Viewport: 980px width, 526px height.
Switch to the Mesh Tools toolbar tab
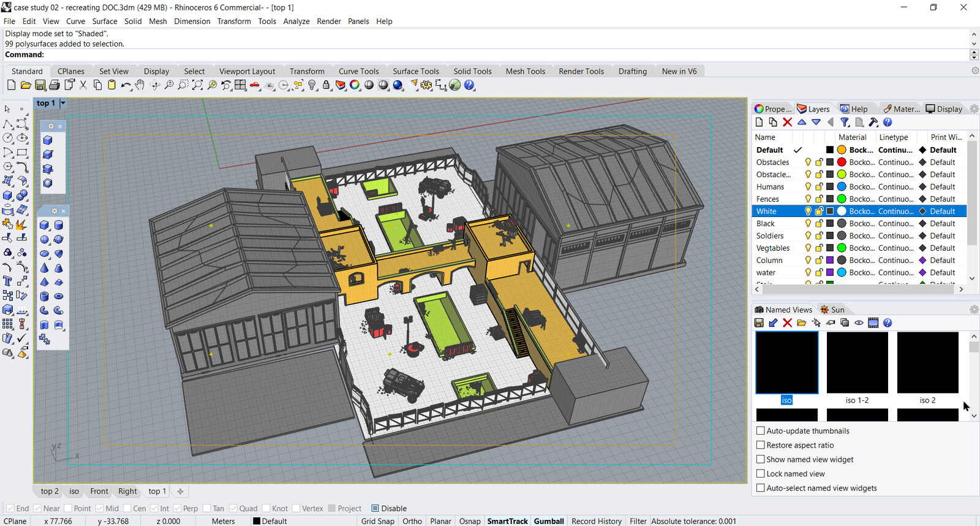(526, 71)
